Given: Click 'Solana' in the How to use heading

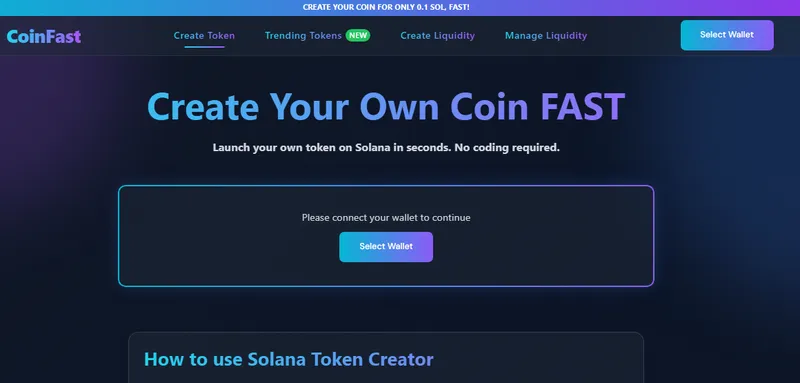Looking at the screenshot, I should [x=277, y=360].
